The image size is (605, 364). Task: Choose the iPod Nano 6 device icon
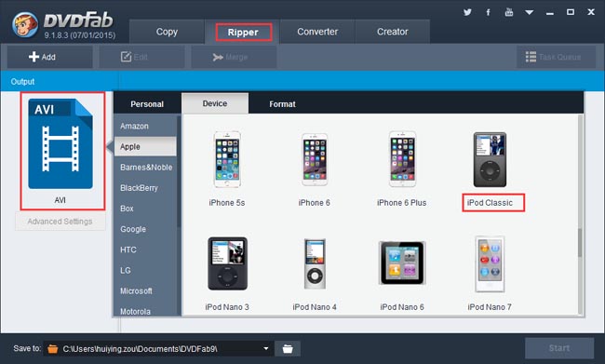pos(402,263)
